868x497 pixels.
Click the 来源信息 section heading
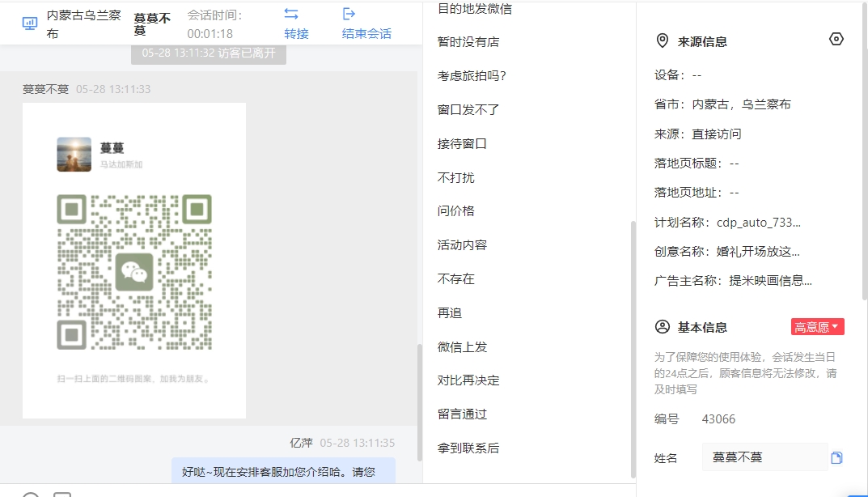coord(702,41)
